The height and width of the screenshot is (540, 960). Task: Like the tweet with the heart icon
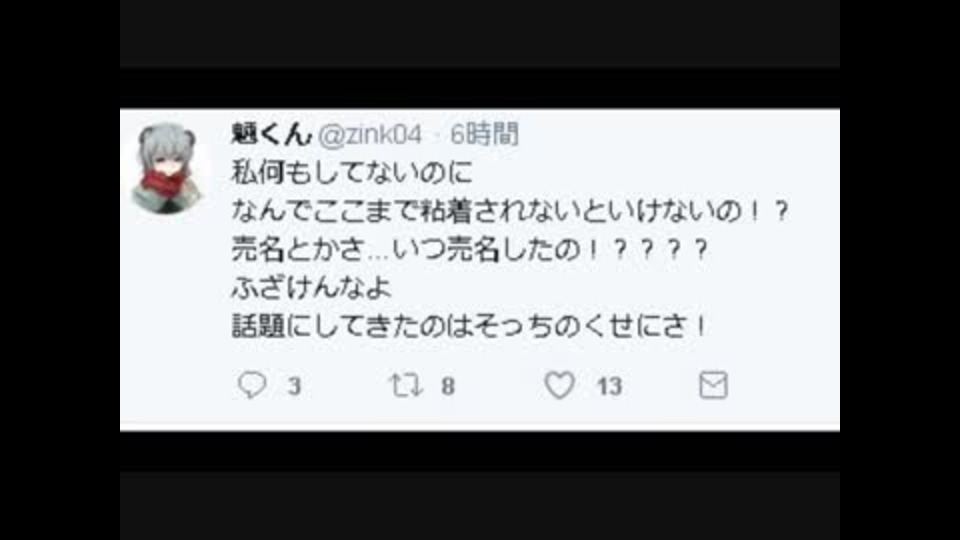560,385
